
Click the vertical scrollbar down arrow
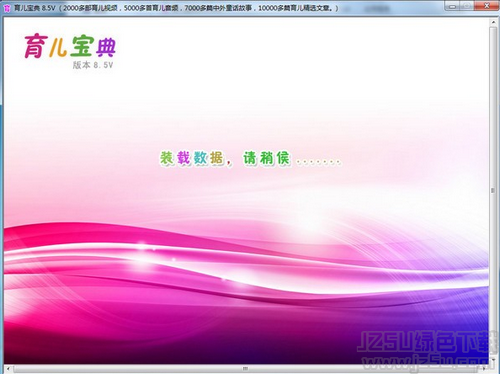493,361
